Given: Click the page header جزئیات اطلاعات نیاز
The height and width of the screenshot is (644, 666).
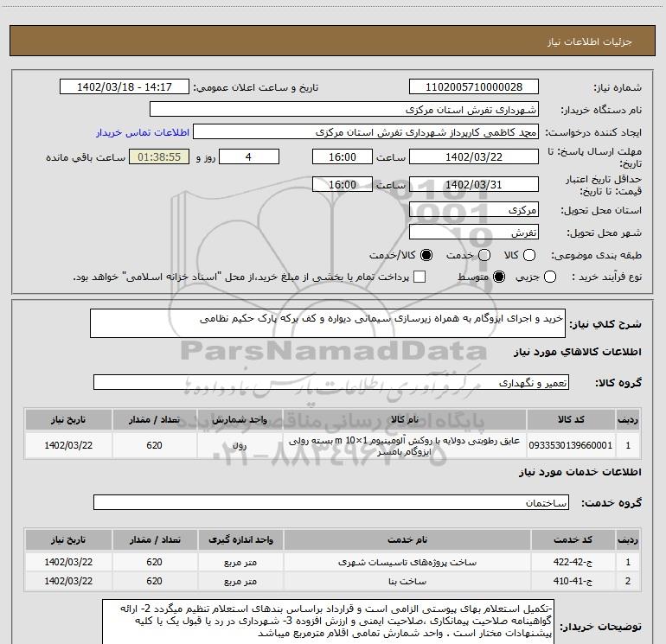Looking at the screenshot, I should click(x=589, y=41).
